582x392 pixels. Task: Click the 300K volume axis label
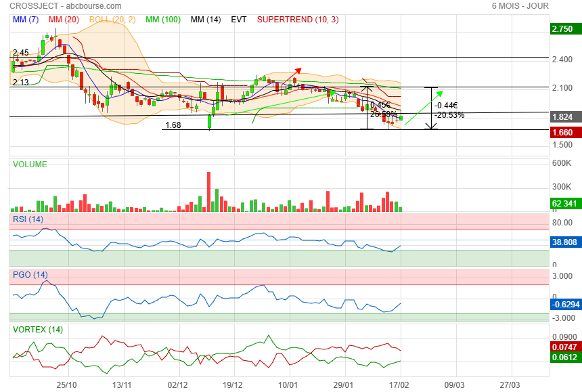coord(562,187)
